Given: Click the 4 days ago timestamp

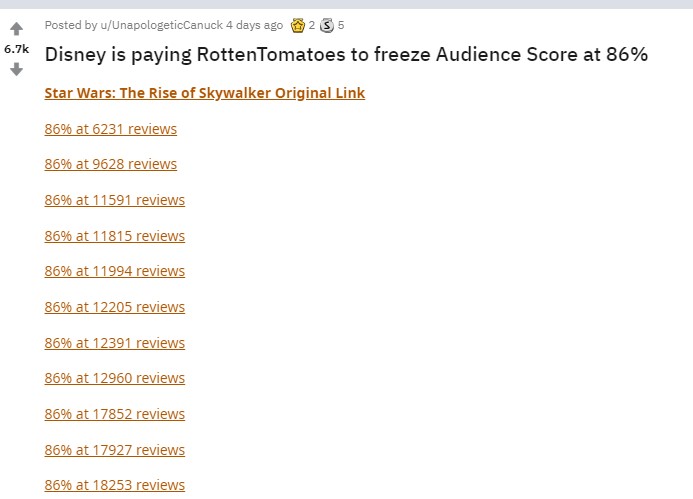Looking at the screenshot, I should pyautogui.click(x=255, y=25).
